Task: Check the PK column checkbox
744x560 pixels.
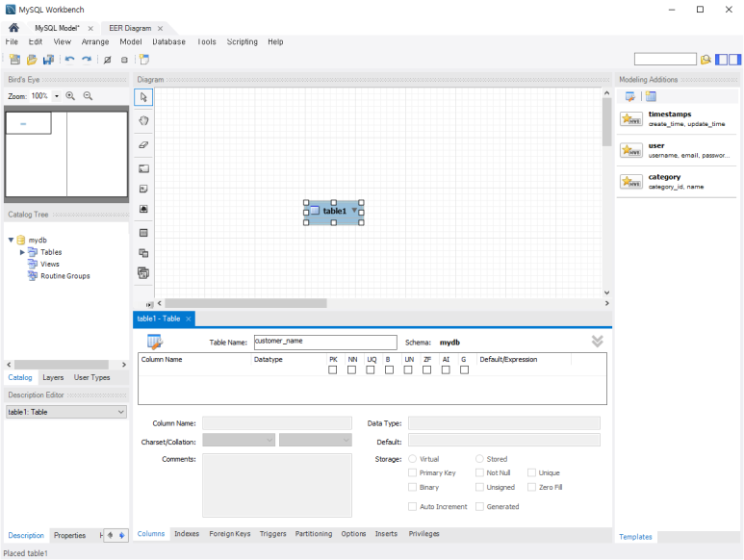Action: (333, 369)
